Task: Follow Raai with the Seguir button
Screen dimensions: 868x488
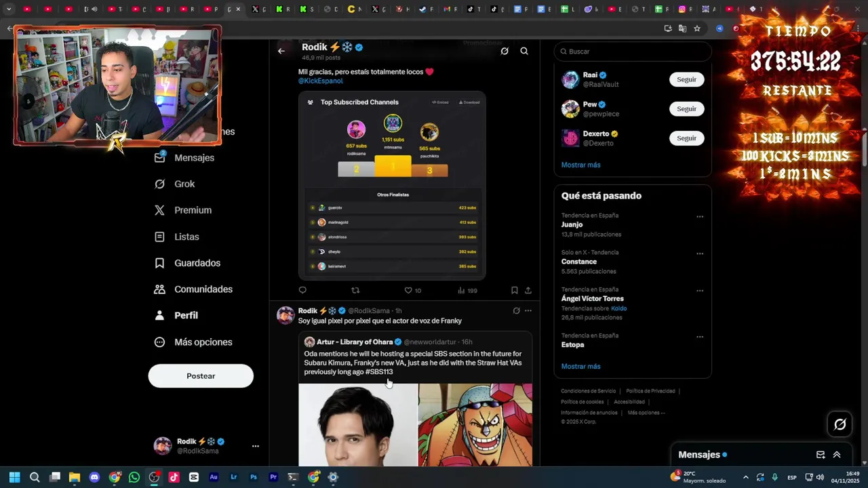Action: (x=686, y=79)
